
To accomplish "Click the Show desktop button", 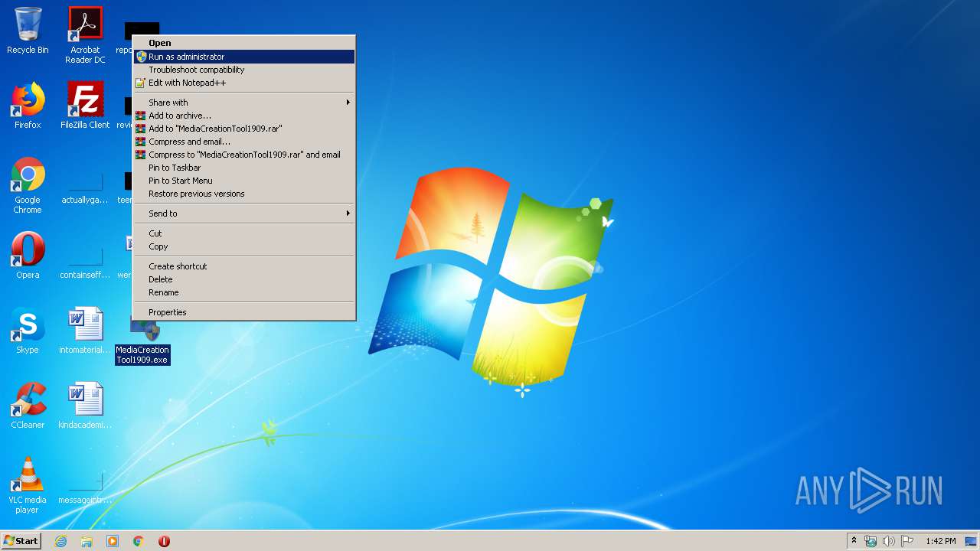I will click(972, 541).
